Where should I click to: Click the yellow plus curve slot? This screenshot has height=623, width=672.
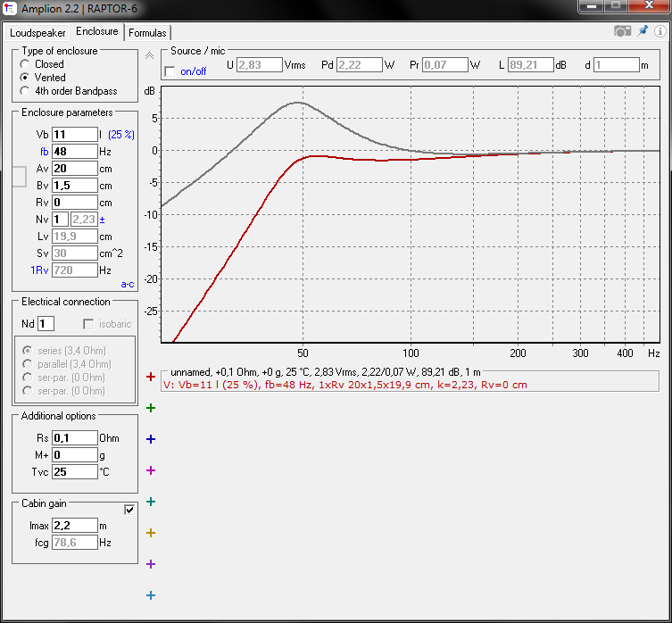[x=151, y=533]
